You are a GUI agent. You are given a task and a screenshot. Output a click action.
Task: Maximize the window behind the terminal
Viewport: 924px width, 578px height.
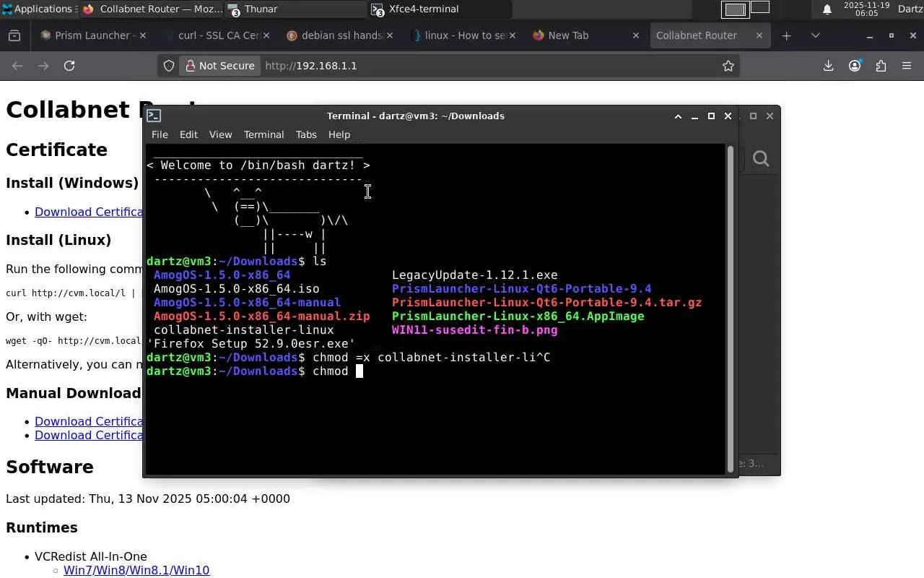coord(753,116)
